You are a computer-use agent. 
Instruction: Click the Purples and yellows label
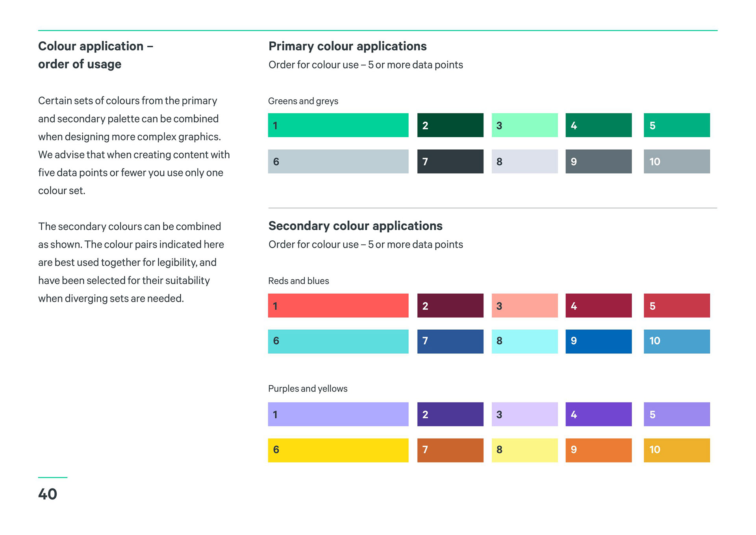(x=308, y=388)
